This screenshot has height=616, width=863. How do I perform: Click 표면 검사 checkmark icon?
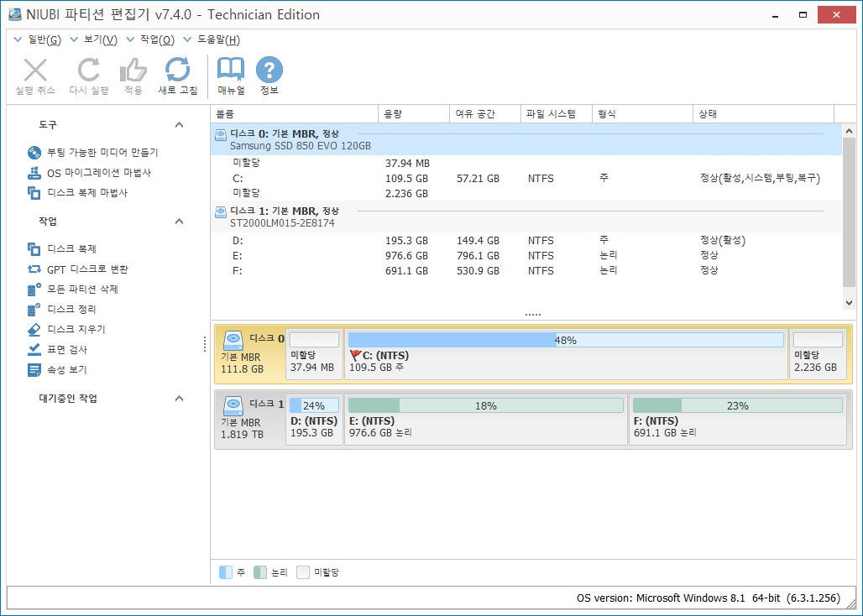point(34,349)
